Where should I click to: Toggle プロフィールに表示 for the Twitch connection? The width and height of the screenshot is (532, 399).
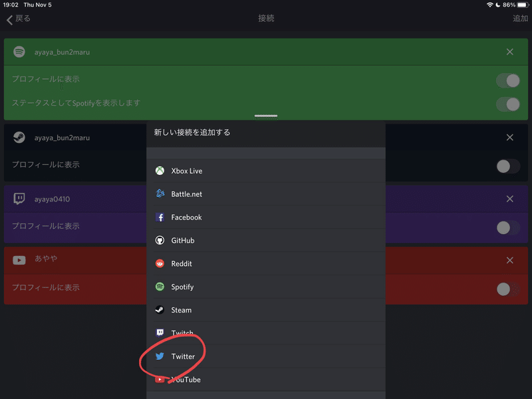tap(508, 227)
